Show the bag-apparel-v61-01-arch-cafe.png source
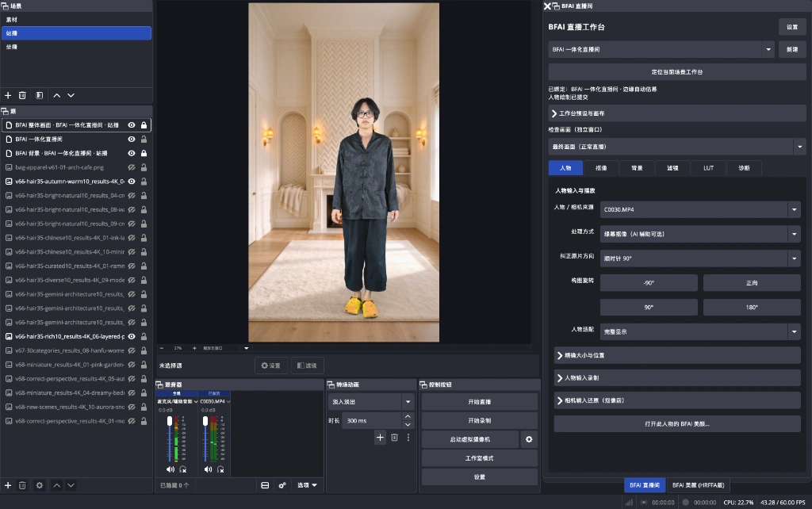 (x=132, y=167)
